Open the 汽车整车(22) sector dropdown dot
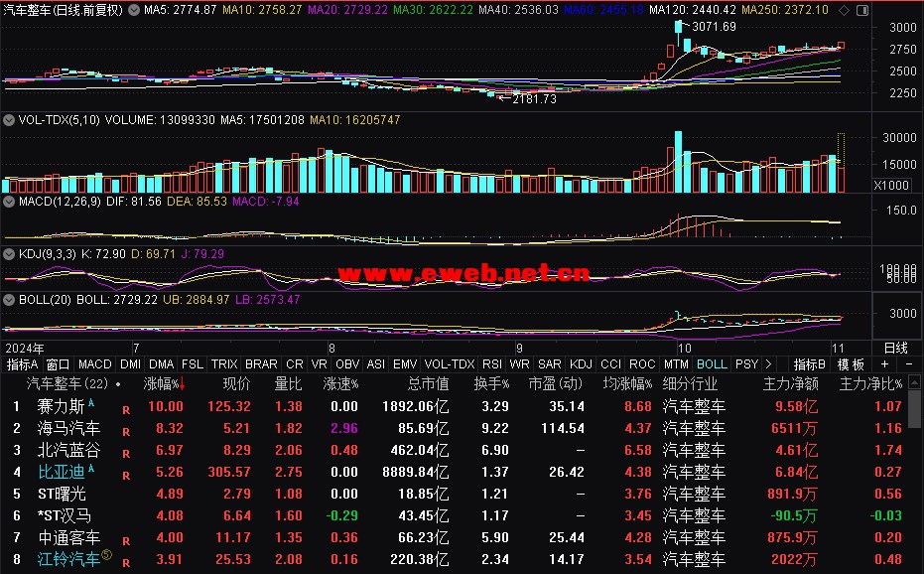924x574 pixels. click(118, 384)
